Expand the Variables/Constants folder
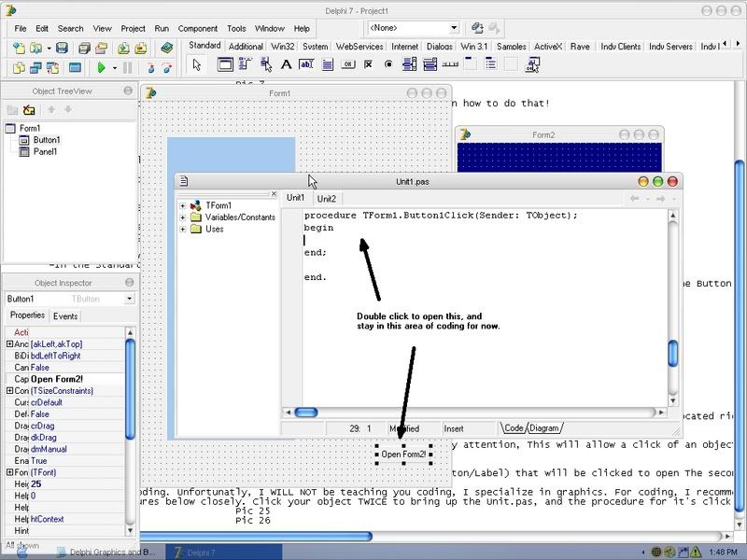This screenshot has height=560, width=747. [183, 217]
